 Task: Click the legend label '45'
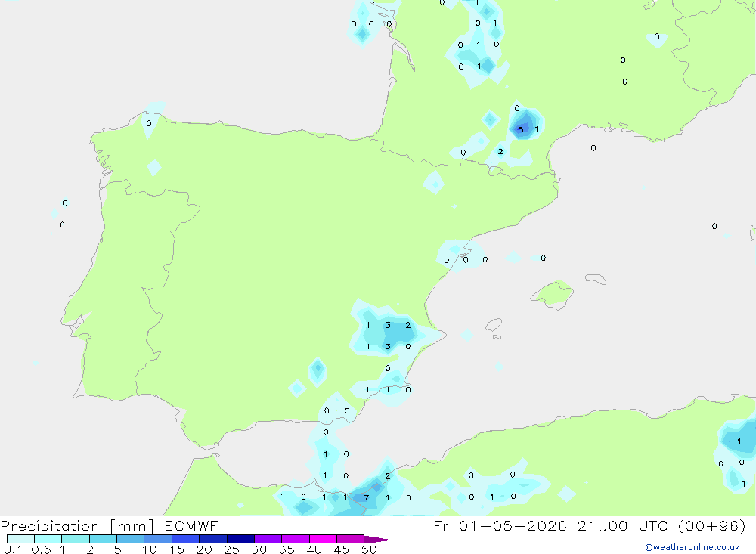(x=342, y=549)
